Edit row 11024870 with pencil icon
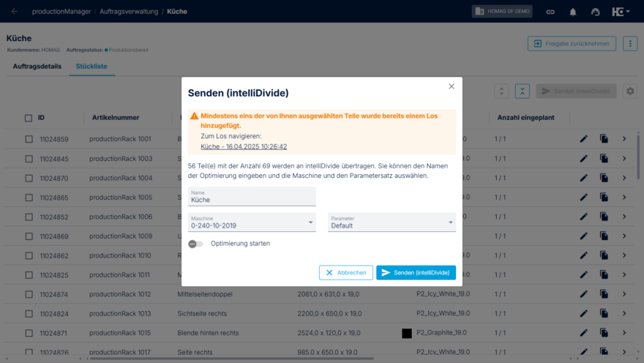The height and width of the screenshot is (363, 644). click(x=584, y=178)
